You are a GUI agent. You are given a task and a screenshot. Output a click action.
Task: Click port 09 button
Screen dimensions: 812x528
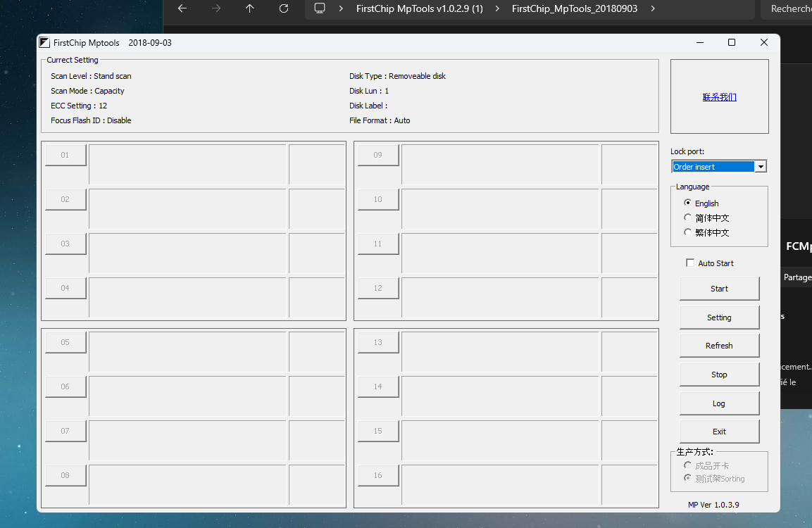click(378, 155)
